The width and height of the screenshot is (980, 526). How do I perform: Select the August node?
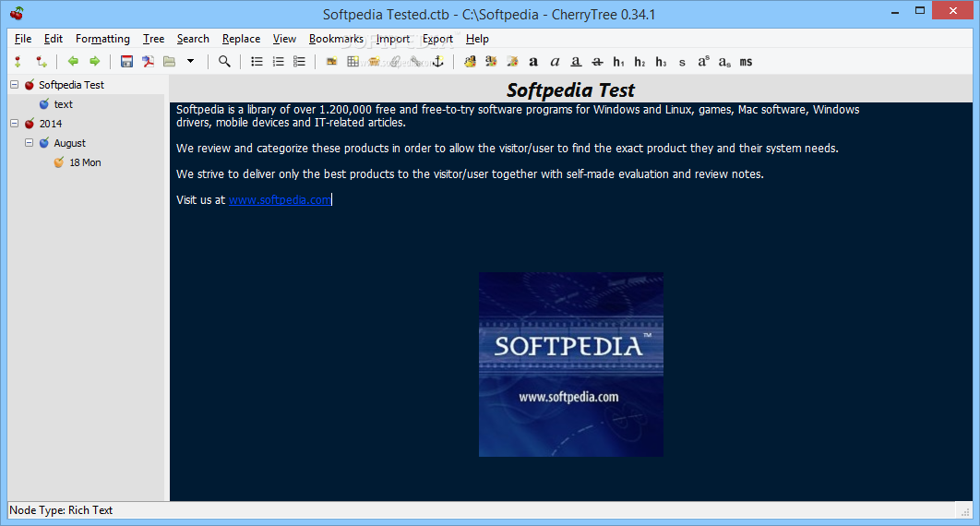(69, 143)
